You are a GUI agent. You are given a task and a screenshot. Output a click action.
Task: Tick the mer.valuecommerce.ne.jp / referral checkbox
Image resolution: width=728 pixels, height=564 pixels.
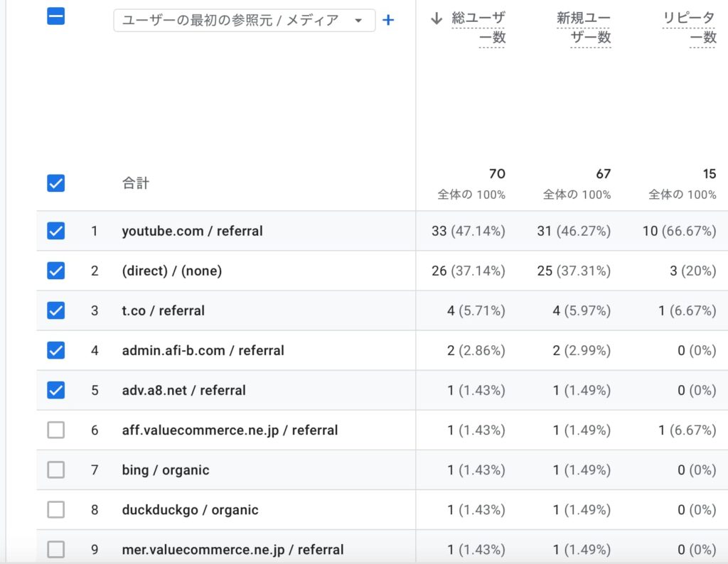[x=55, y=549]
